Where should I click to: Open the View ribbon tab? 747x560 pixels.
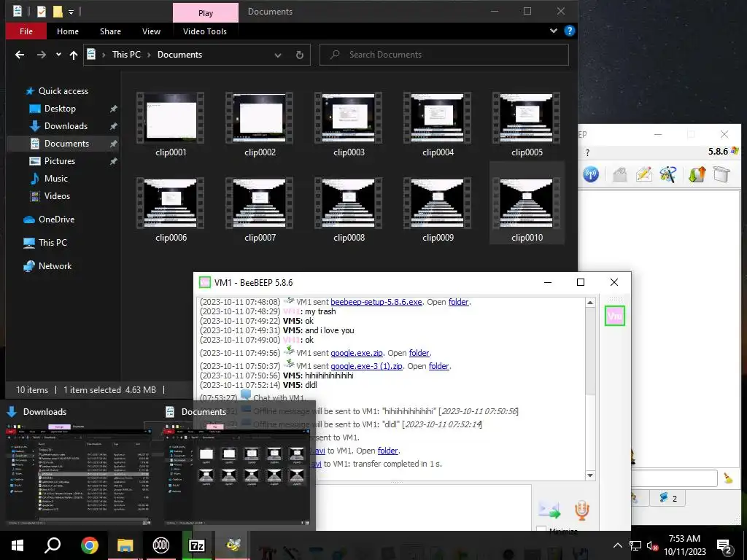click(x=152, y=31)
